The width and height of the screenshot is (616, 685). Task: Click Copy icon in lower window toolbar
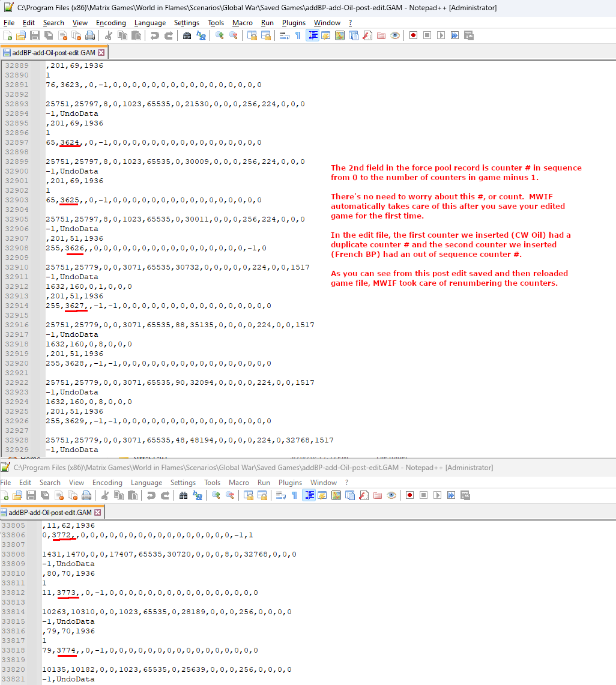(x=119, y=495)
